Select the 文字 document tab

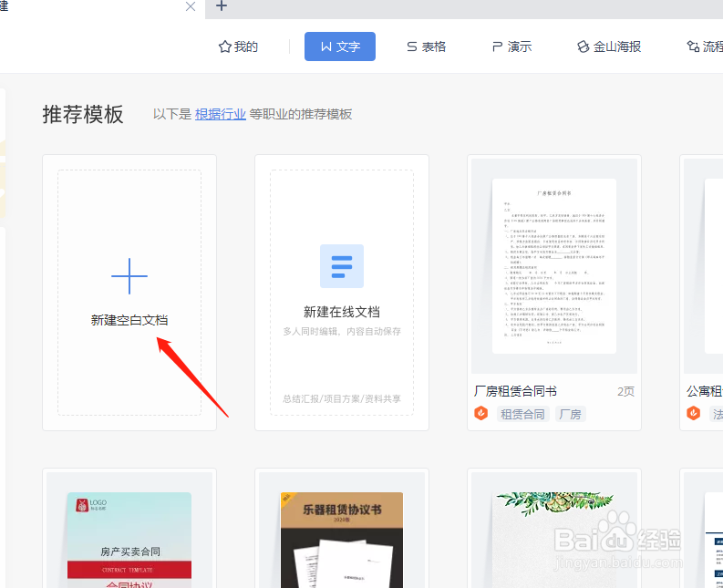pyautogui.click(x=340, y=46)
